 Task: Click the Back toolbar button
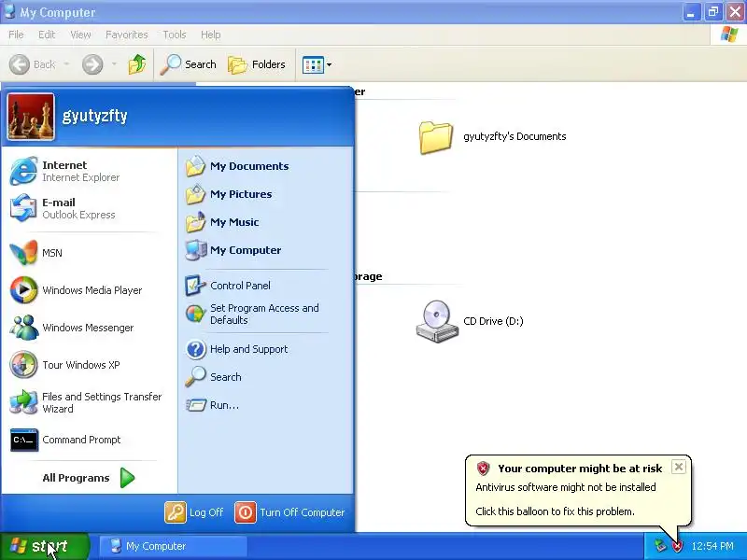33,64
